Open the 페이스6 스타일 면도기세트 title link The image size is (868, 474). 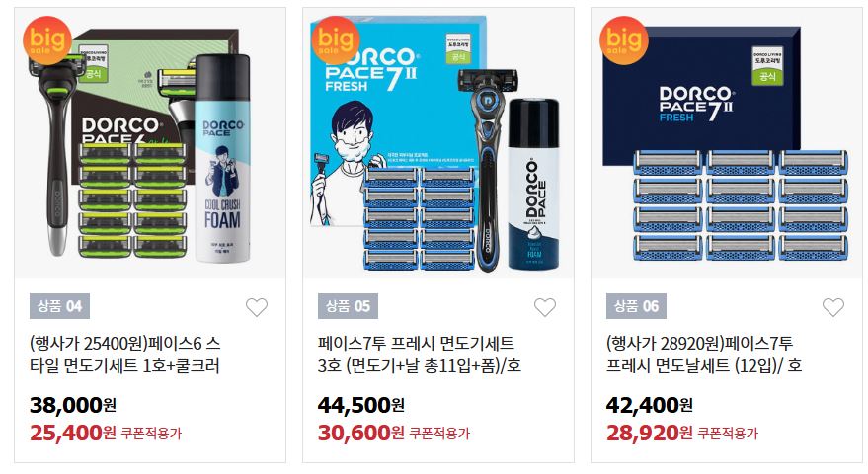(x=125, y=355)
